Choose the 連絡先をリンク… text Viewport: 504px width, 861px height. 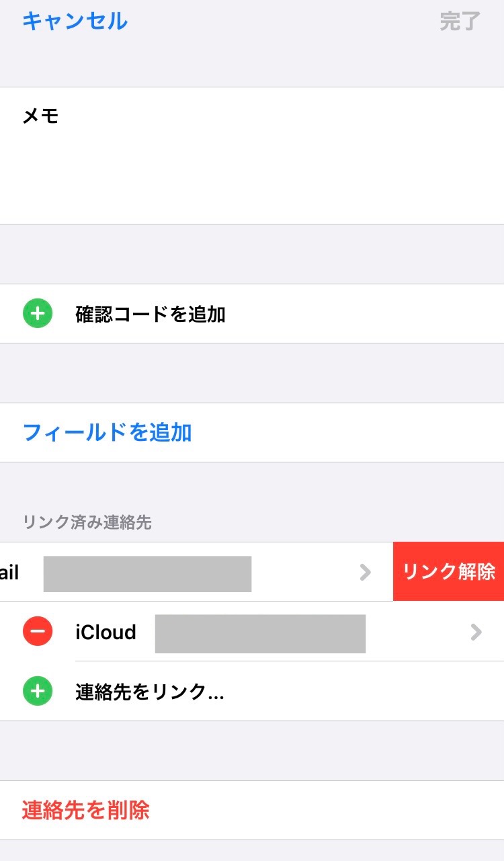tap(150, 692)
